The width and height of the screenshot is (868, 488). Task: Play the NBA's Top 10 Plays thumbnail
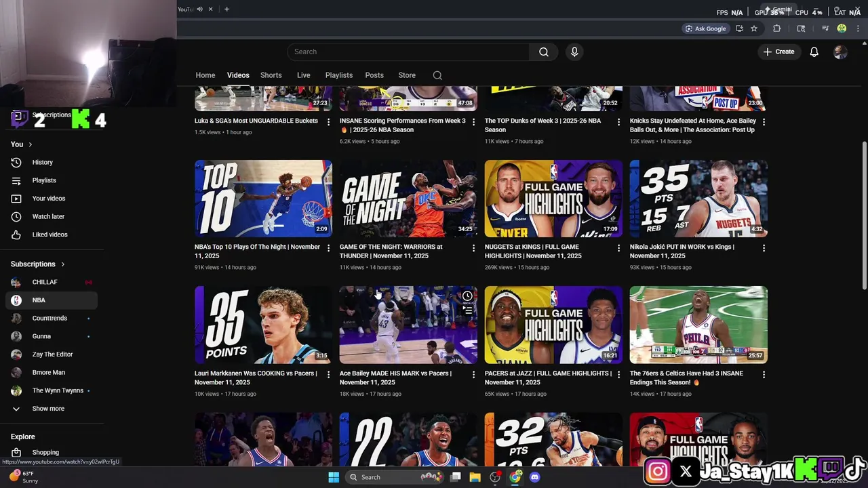[x=263, y=199]
